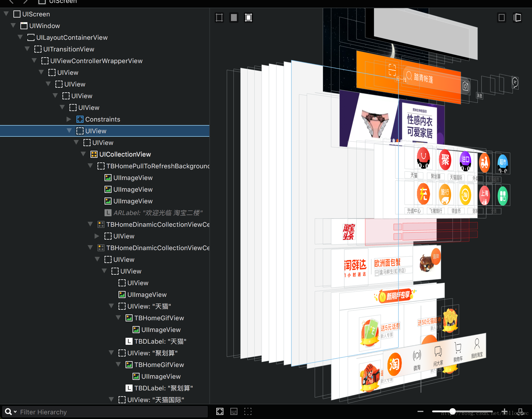Click the TBDLabel "聚划算" L icon
This screenshot has height=419, width=532.
tap(129, 388)
